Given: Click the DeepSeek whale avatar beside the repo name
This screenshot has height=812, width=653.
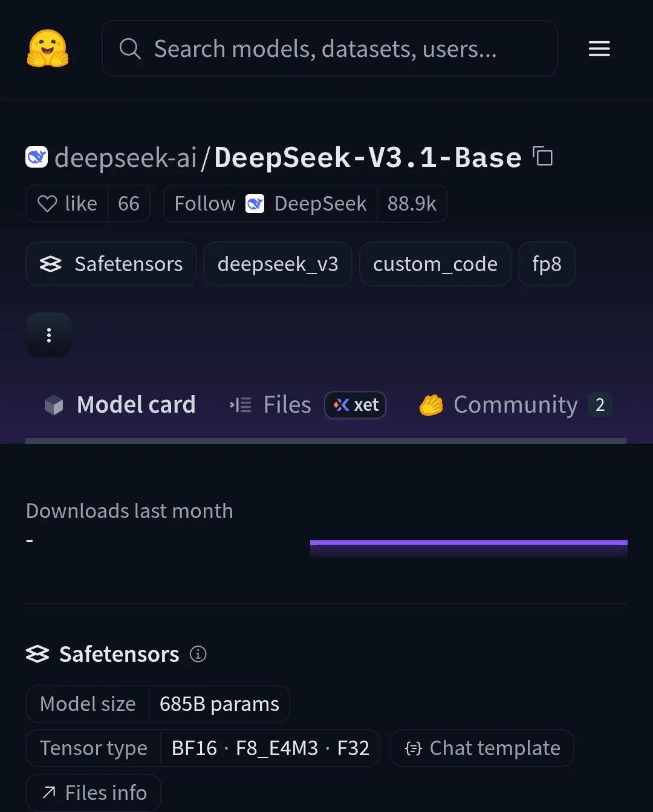Looking at the screenshot, I should (x=37, y=157).
